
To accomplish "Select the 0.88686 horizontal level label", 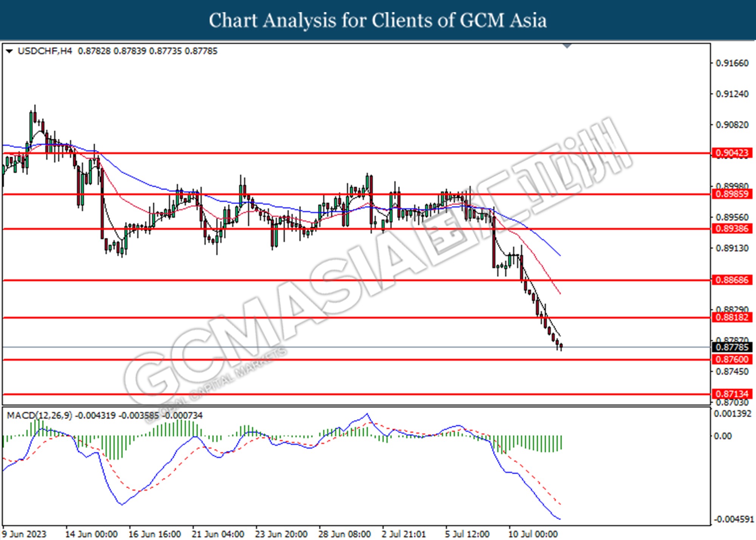I will point(732,280).
